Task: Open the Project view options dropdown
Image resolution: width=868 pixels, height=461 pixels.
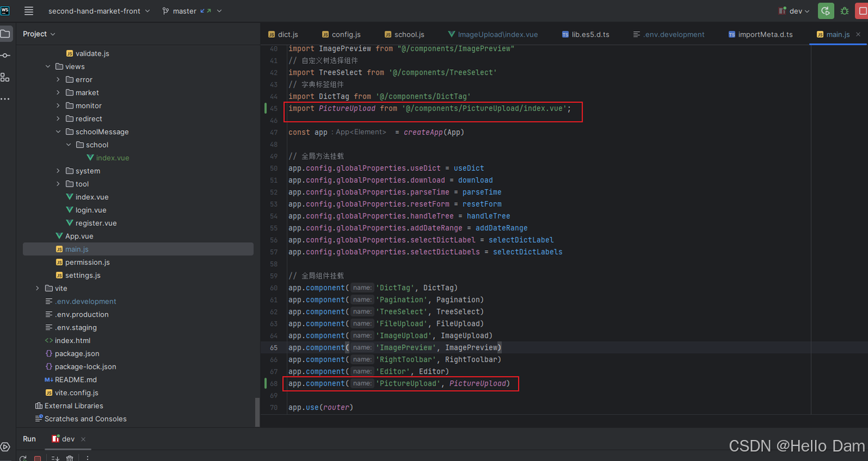Action: pyautogui.click(x=39, y=34)
